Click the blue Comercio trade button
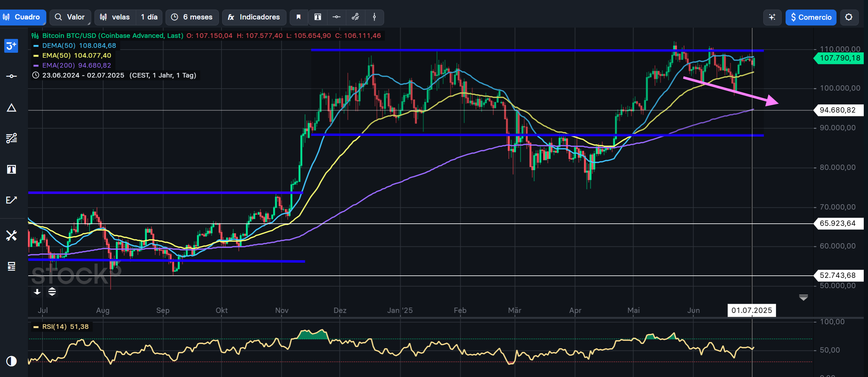868x377 pixels. pos(811,17)
